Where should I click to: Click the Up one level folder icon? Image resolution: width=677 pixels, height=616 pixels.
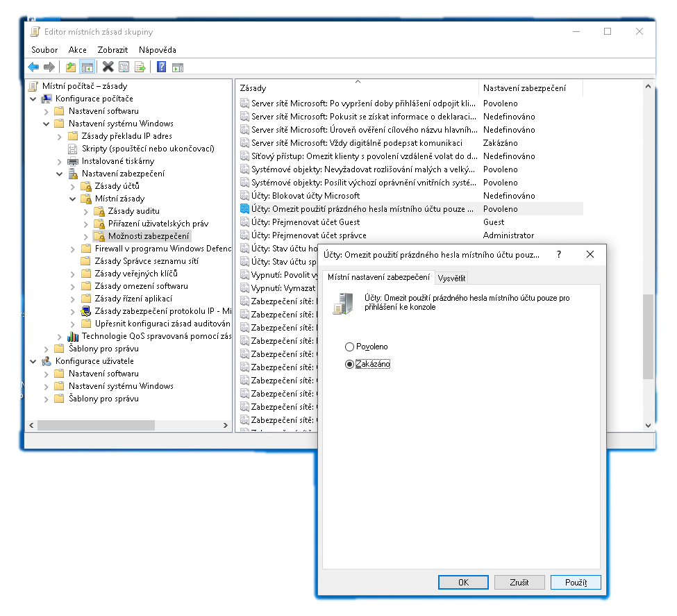pos(70,67)
